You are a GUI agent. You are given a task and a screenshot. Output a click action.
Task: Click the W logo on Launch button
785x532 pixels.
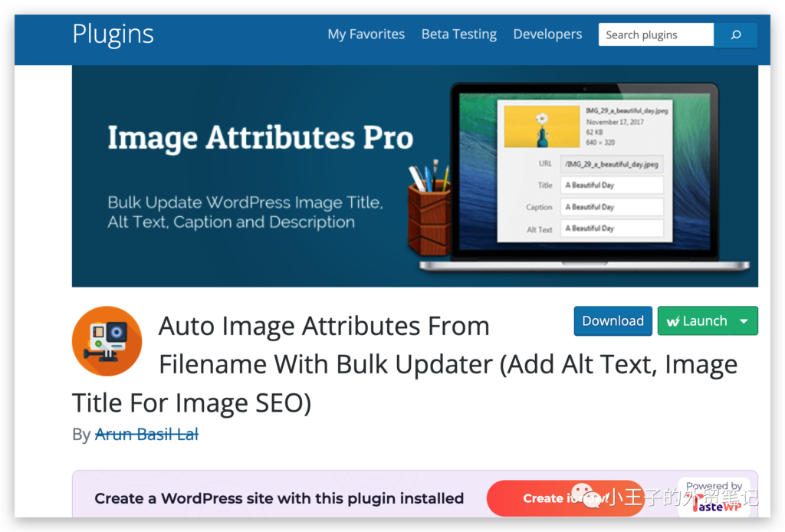pos(673,322)
